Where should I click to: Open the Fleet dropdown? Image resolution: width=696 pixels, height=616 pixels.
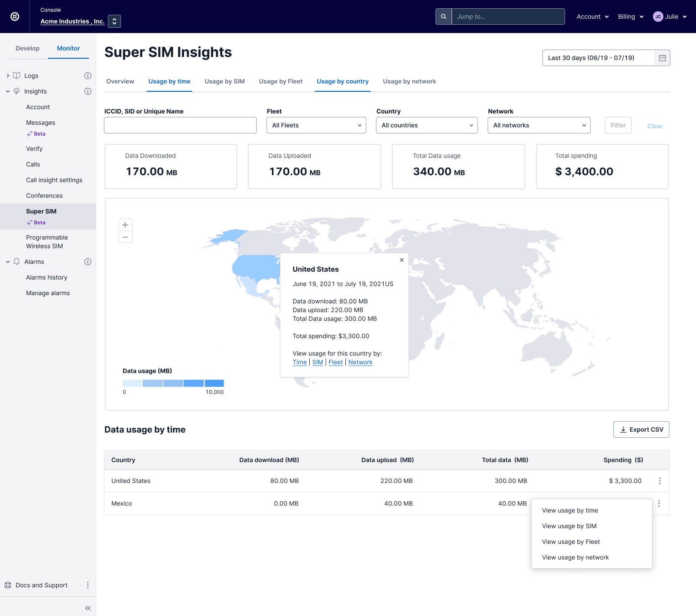coord(316,125)
